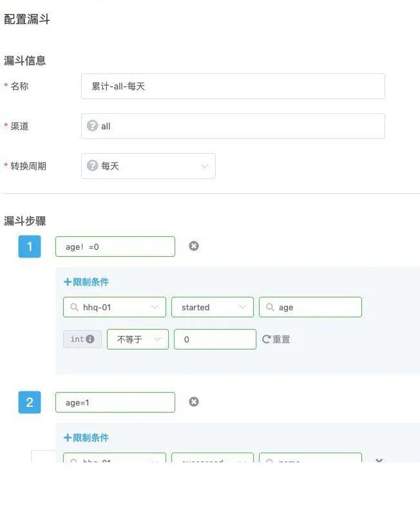Open the 不等于 operator dropdown
The height and width of the screenshot is (524, 420).
coord(137,339)
